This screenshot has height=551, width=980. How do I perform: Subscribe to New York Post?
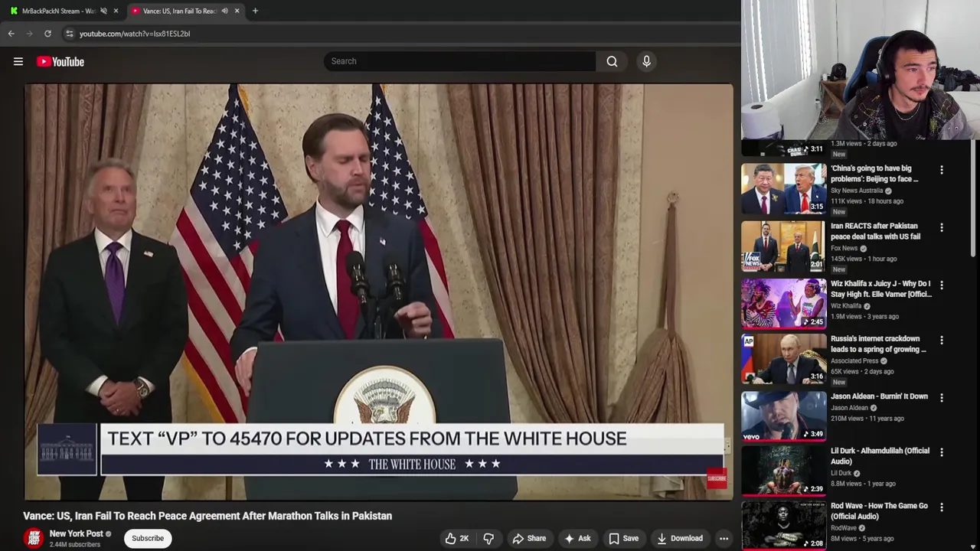(x=148, y=538)
